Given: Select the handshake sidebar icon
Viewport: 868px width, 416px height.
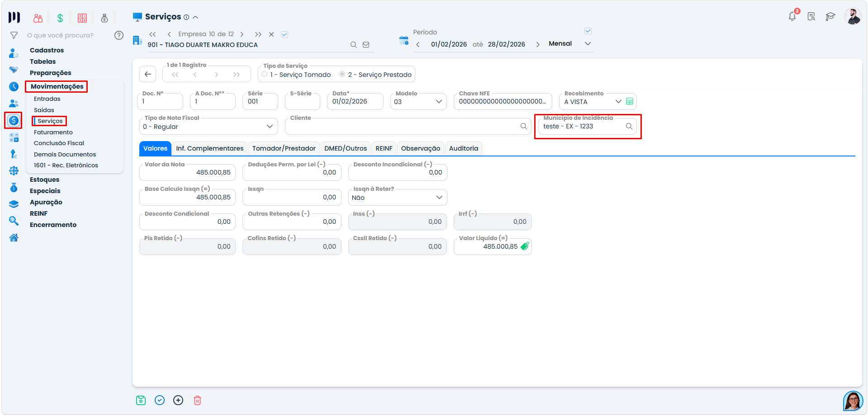Looking at the screenshot, I should tap(14, 70).
